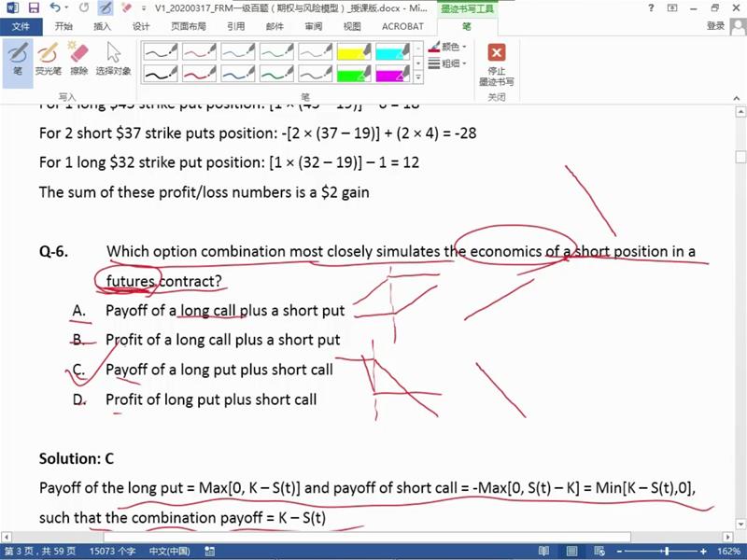This screenshot has height=560, width=747.
Task: Switch to the ACROBAT tab
Action: pos(402,27)
